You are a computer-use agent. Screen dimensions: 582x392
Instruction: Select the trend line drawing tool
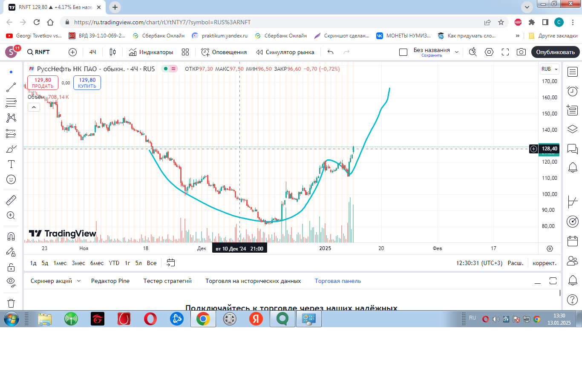[11, 87]
